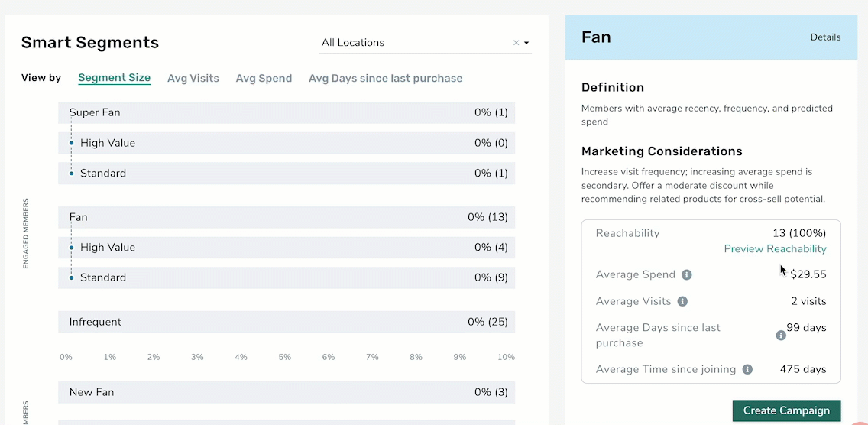Select the Super Fan segment row
The image size is (868, 425).
287,112
